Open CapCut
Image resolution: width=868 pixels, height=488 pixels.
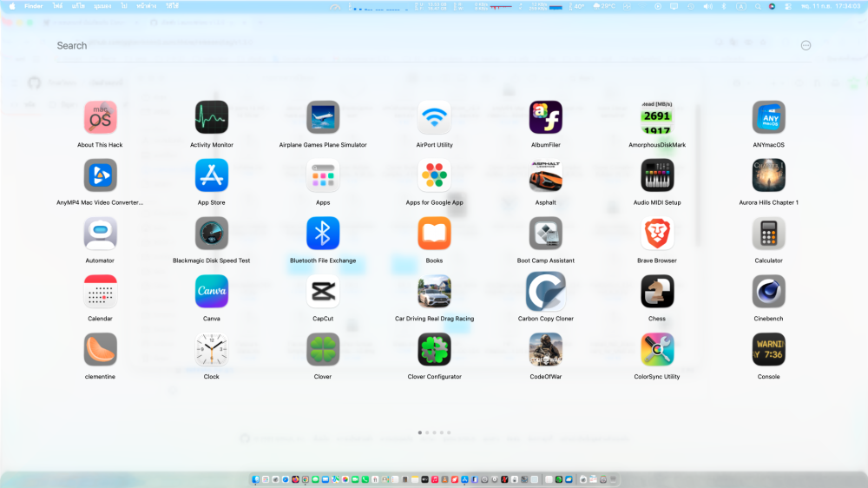(x=323, y=292)
